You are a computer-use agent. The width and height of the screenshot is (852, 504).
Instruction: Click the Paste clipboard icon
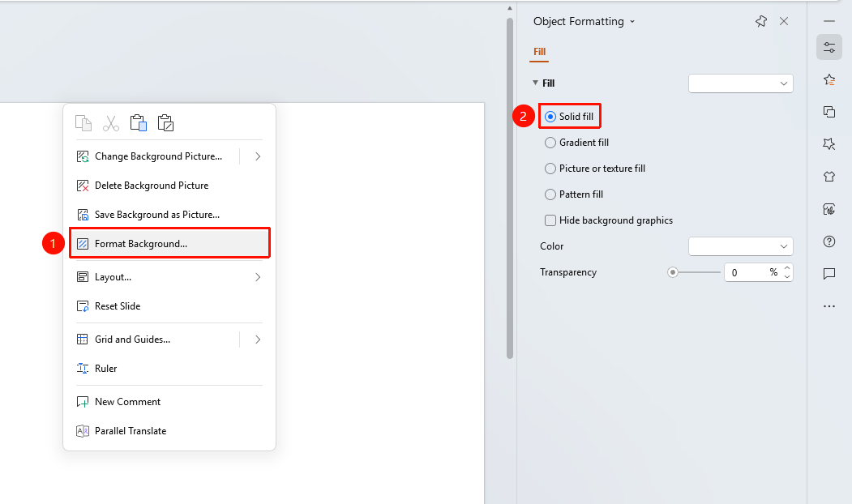click(139, 122)
